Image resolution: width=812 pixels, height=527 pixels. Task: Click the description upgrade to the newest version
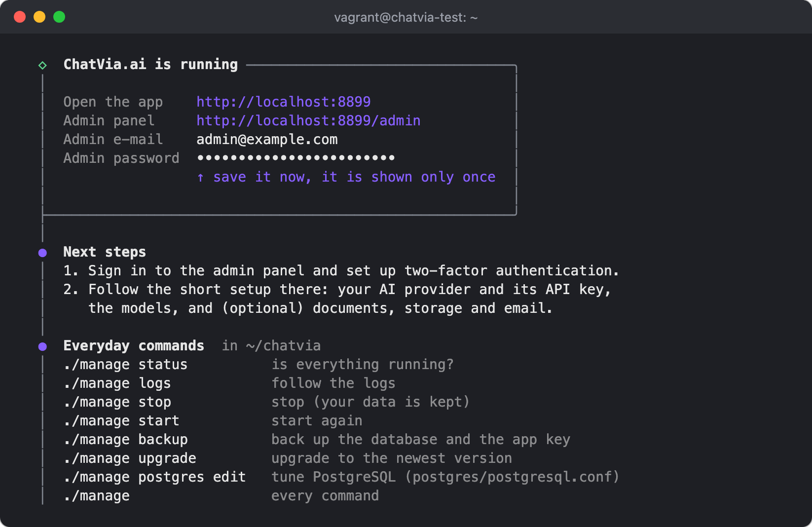pos(392,458)
